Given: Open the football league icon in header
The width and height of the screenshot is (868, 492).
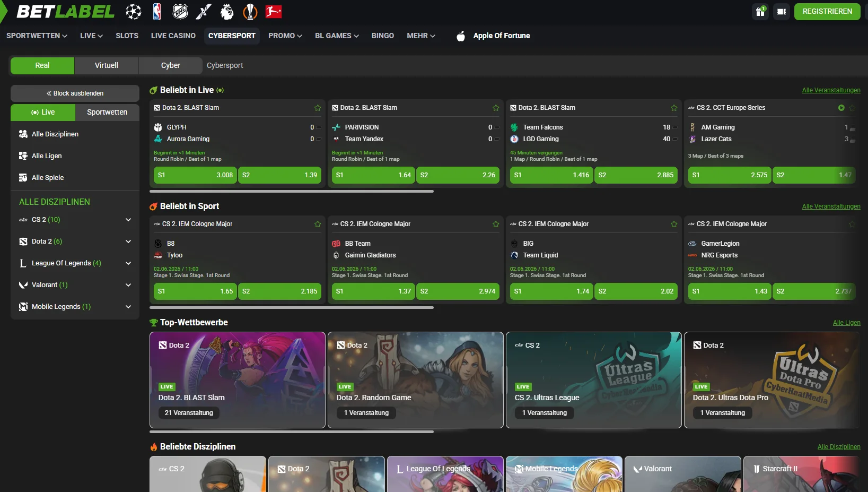Looking at the screenshot, I should (x=134, y=12).
